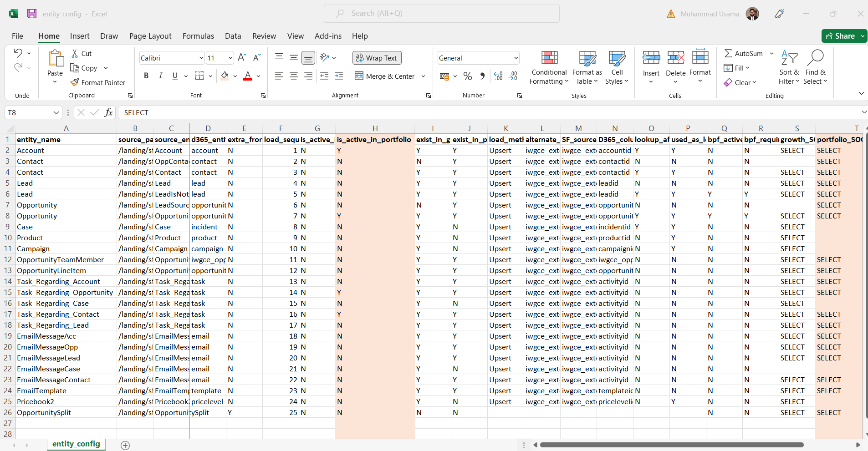Click the Insert Function fx icon
Viewport: 868px width, 451px height.
(108, 112)
